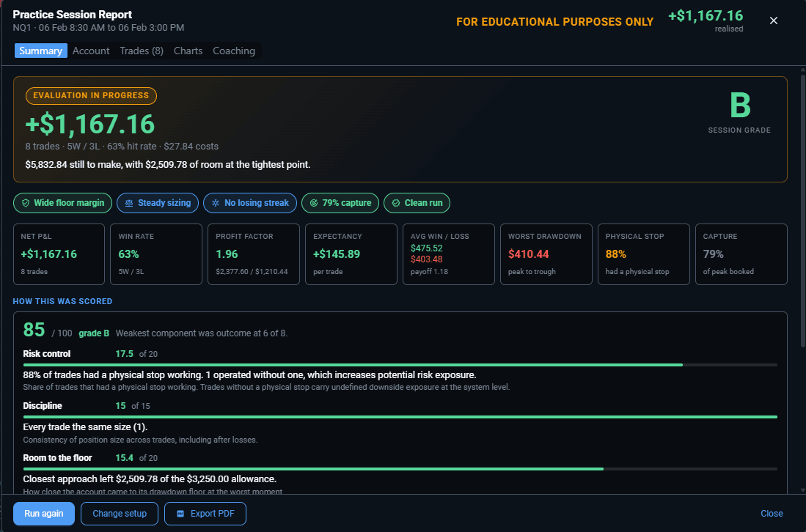
Task: Click the Net P&L stat card
Action: pyautogui.click(x=59, y=254)
